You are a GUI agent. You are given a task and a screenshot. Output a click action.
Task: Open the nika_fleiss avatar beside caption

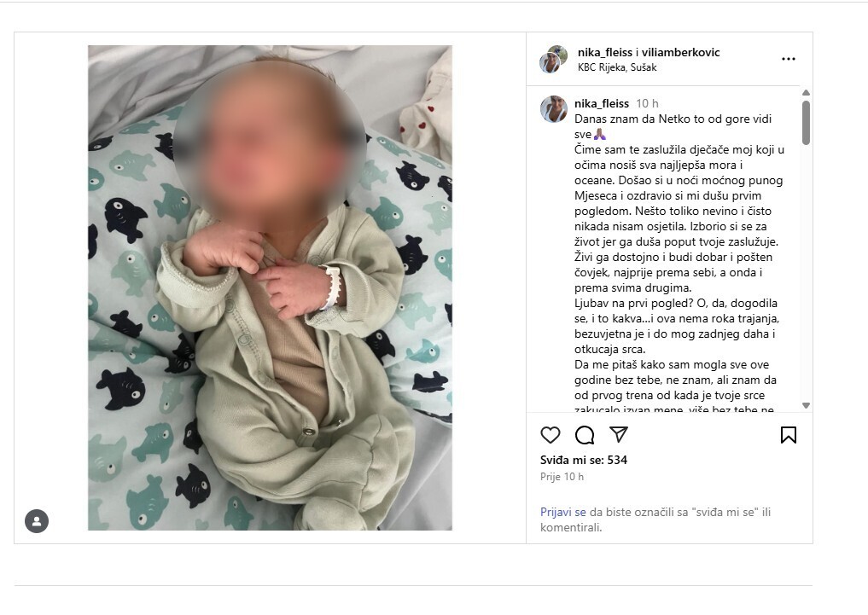554,109
